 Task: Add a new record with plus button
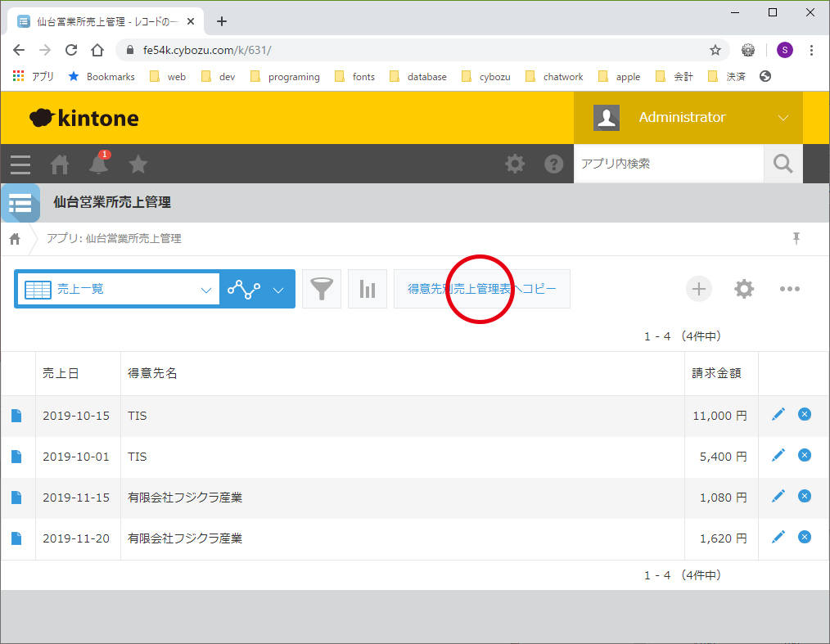coord(699,289)
